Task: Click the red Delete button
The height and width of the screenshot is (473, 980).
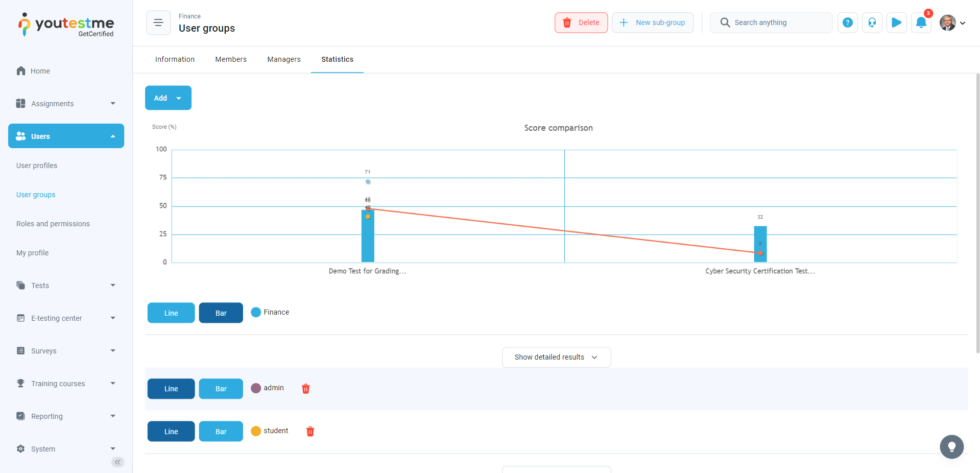Action: click(x=581, y=22)
